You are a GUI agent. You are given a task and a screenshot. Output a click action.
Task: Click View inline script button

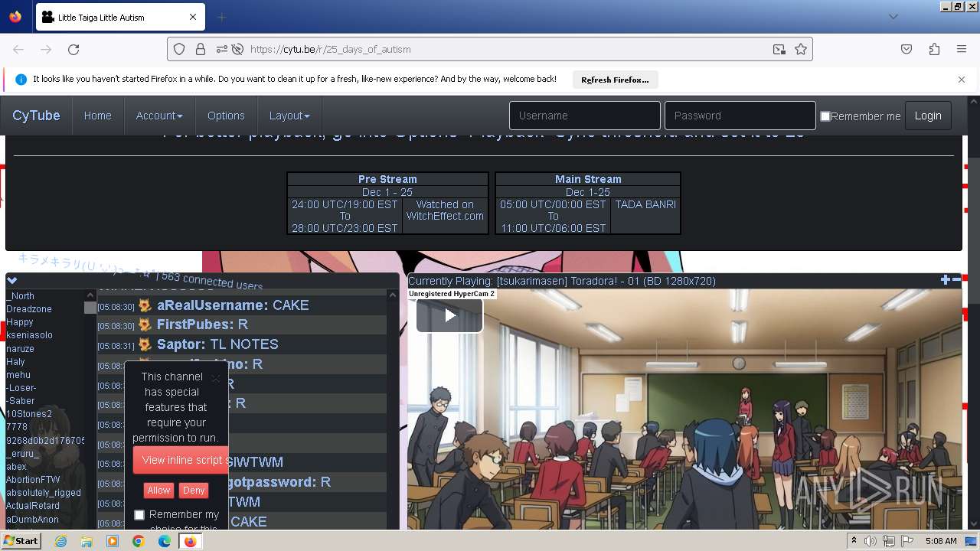[181, 460]
